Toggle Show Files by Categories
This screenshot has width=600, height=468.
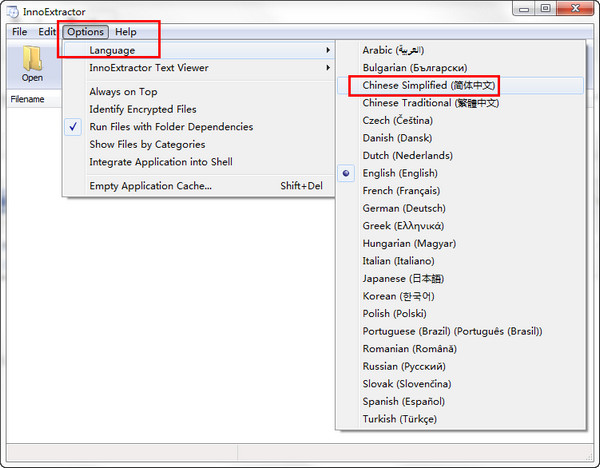pyautogui.click(x=199, y=145)
